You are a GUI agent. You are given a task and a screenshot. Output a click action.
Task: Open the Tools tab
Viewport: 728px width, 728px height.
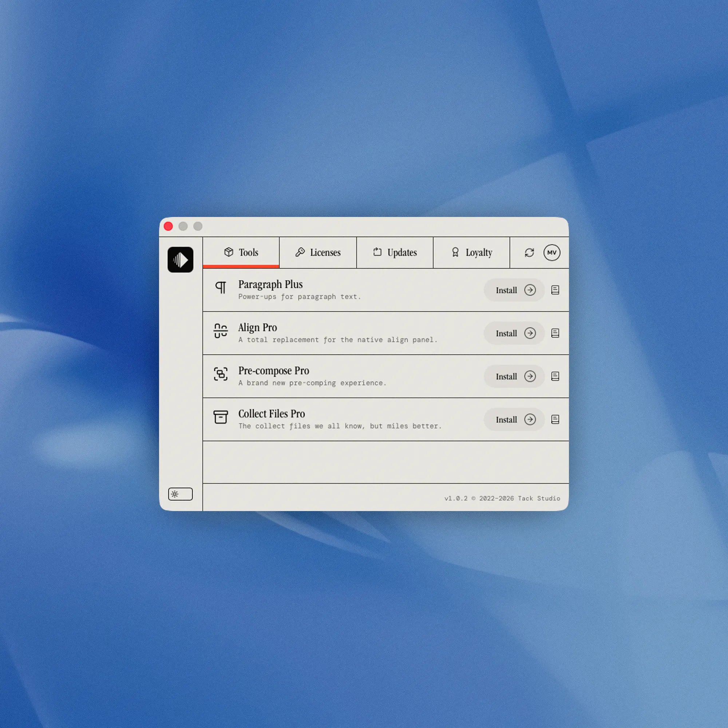click(x=241, y=253)
